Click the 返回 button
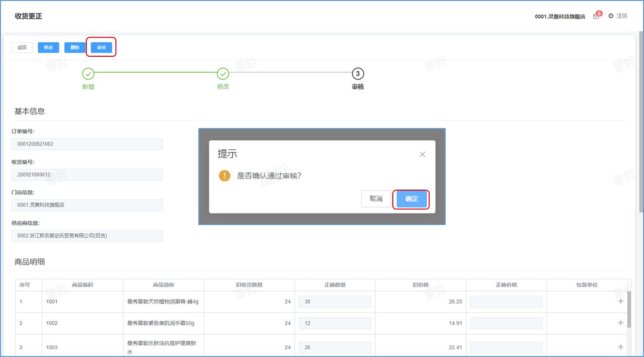 click(x=22, y=48)
